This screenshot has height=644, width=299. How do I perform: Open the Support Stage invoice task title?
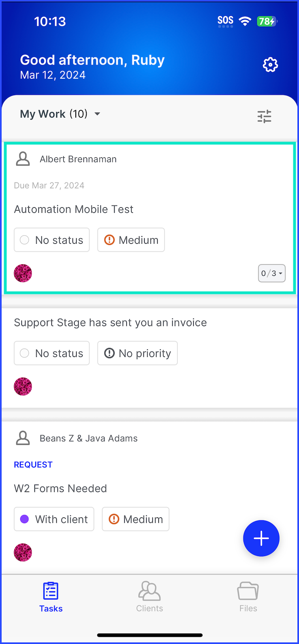[111, 323]
